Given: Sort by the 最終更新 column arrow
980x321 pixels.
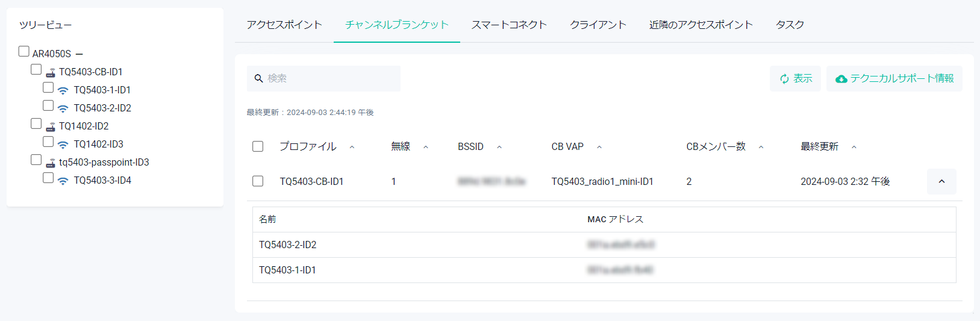Looking at the screenshot, I should (x=854, y=147).
